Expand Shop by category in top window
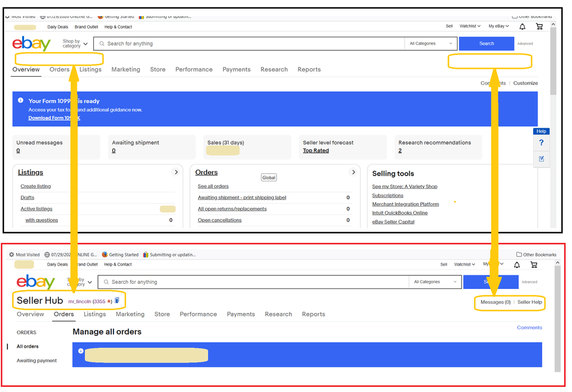 (x=75, y=43)
